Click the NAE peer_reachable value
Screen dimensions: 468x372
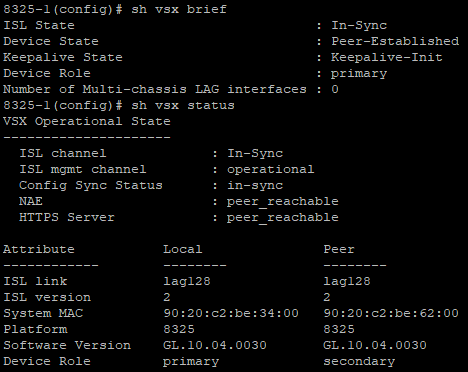[x=283, y=201]
